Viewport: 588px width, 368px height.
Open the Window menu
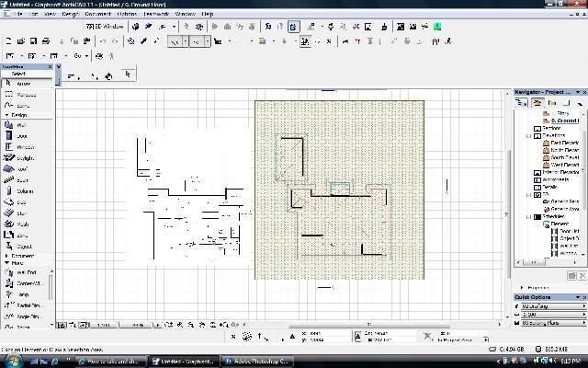[x=186, y=14]
